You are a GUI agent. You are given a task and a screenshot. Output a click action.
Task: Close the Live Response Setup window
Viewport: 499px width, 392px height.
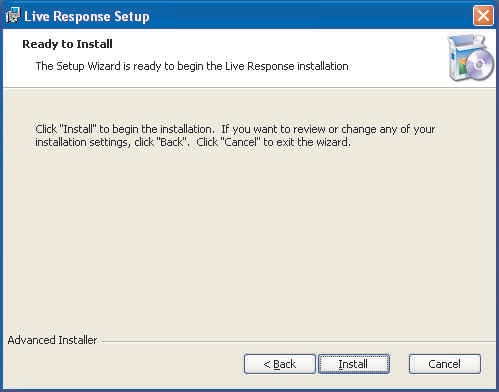coord(483,16)
